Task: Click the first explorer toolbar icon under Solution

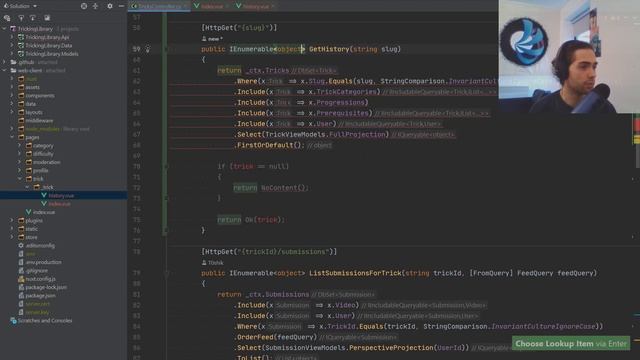Action: [x=7, y=18]
